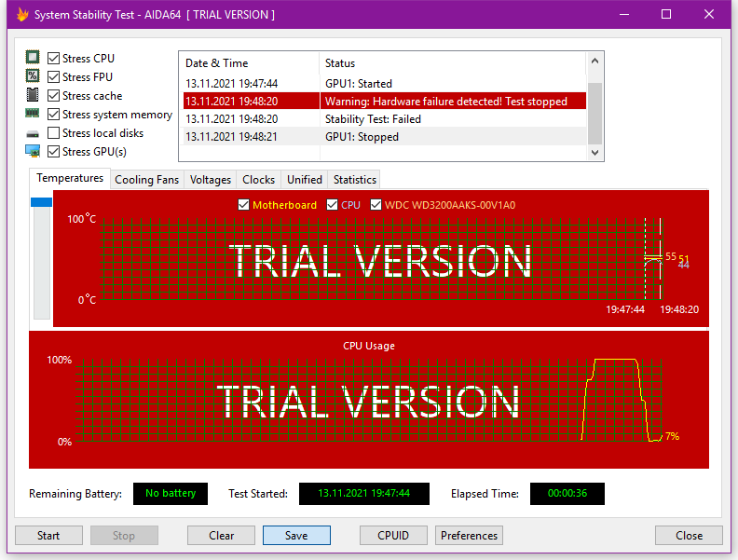Click the log list scrollbar thumb
This screenshot has height=560, width=738.
pos(594,114)
